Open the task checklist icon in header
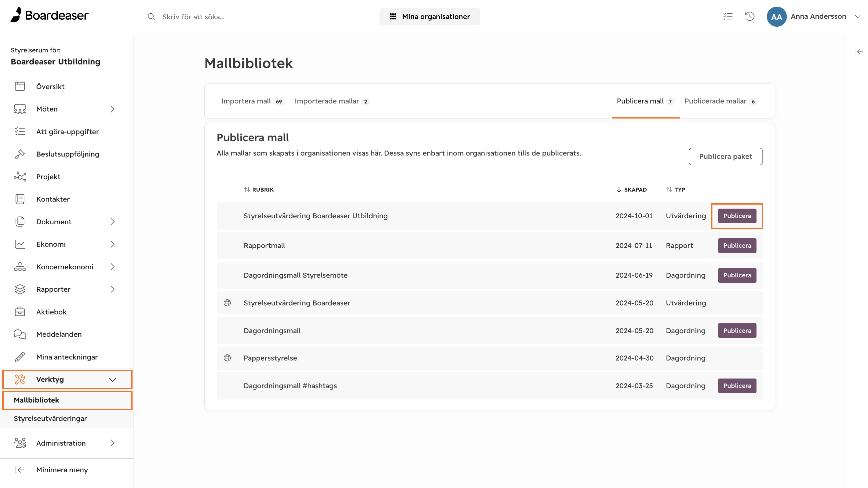This screenshot has height=488, width=868. click(728, 16)
